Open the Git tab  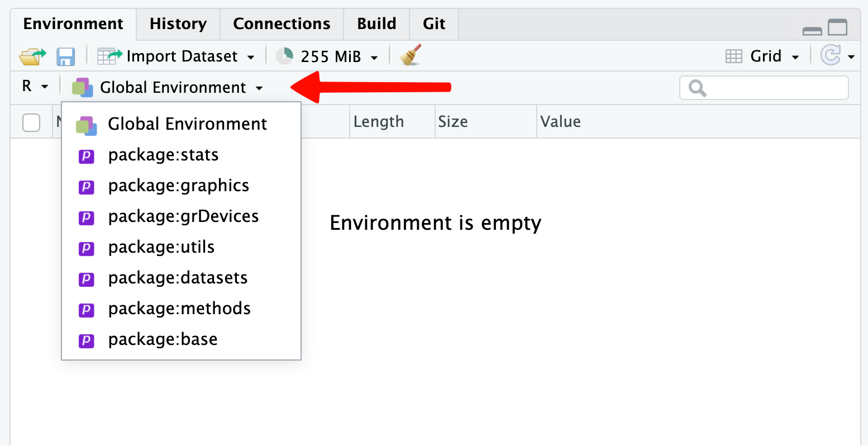coord(433,24)
